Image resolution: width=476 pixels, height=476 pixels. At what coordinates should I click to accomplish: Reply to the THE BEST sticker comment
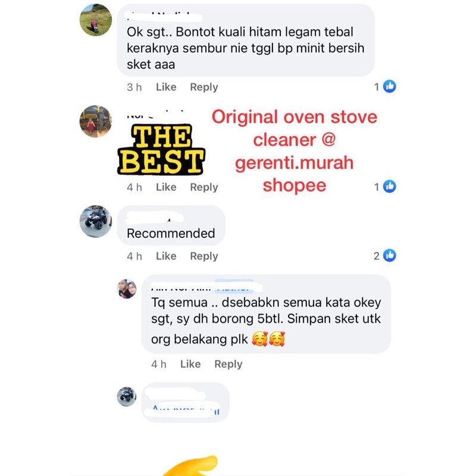(x=204, y=187)
